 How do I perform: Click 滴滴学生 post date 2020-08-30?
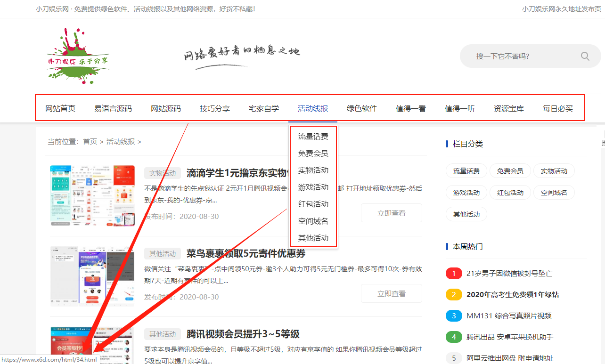(x=199, y=217)
